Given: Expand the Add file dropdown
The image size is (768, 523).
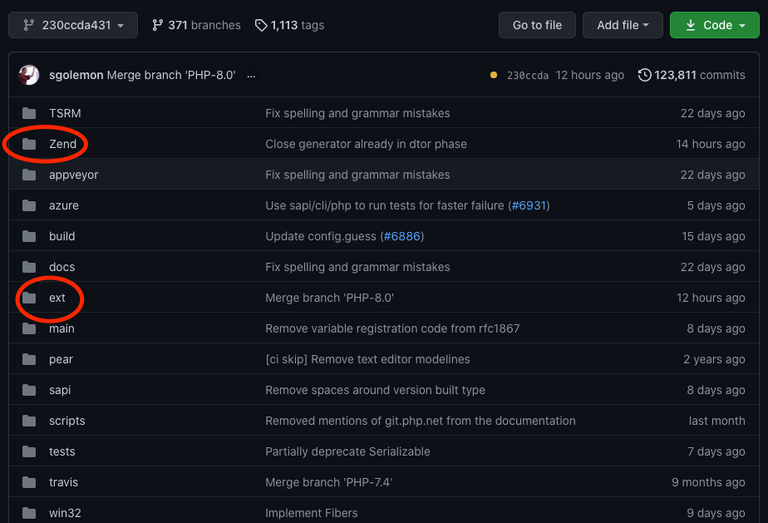Looking at the screenshot, I should click(623, 25).
